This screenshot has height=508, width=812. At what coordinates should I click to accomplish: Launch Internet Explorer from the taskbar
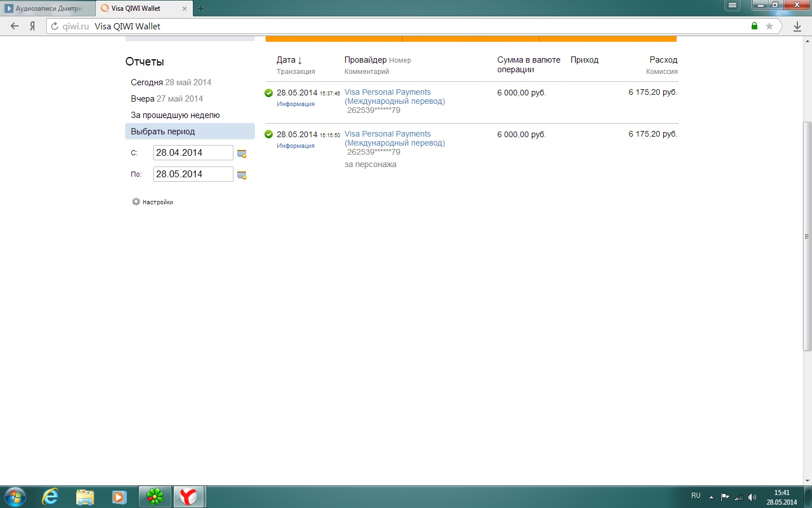tap(50, 497)
